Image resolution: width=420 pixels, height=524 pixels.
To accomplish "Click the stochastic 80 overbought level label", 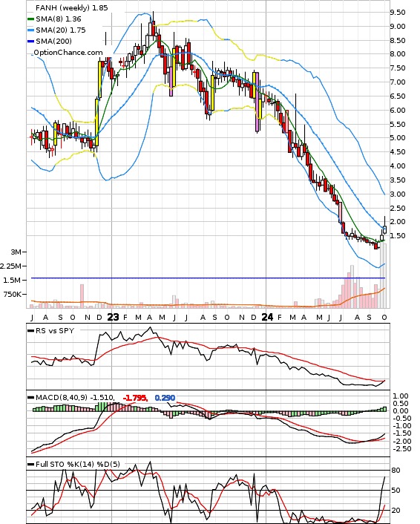I will point(396,471).
